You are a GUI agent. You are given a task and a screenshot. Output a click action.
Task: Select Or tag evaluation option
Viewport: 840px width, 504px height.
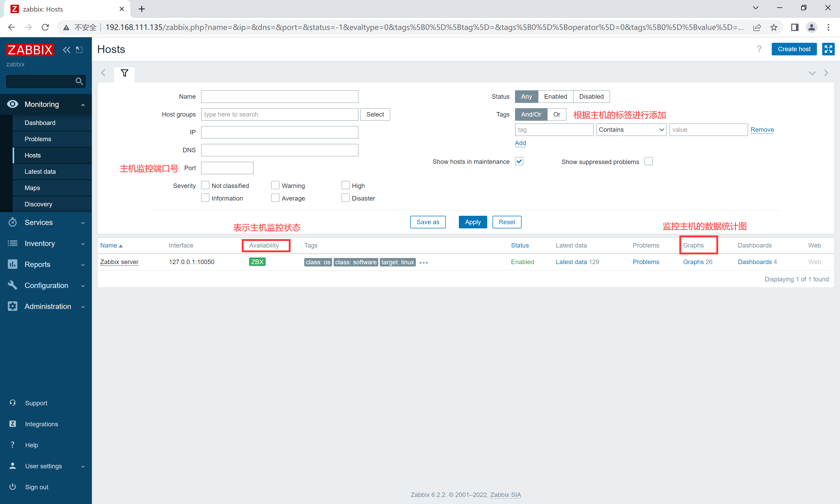click(x=556, y=114)
